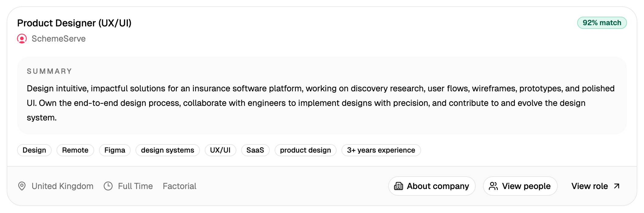Select the SaaS tag

pyautogui.click(x=255, y=150)
